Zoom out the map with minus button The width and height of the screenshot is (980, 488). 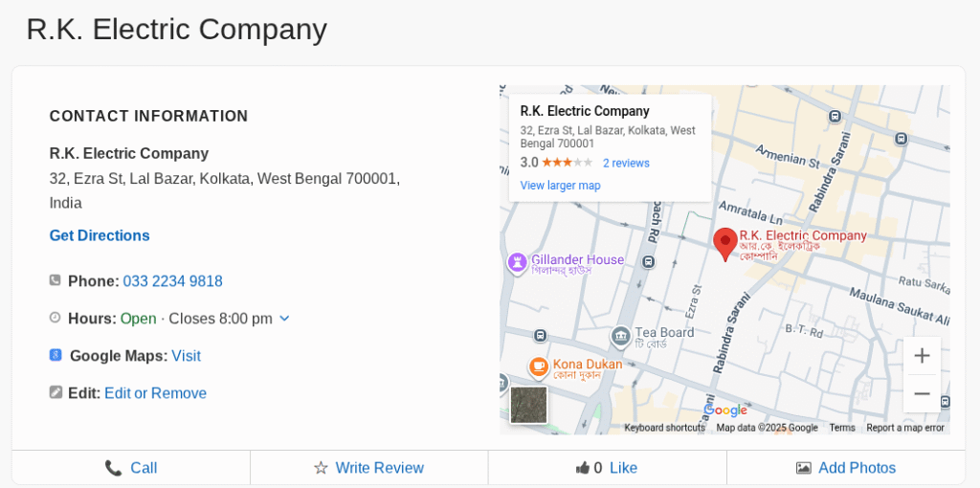pyautogui.click(x=922, y=393)
